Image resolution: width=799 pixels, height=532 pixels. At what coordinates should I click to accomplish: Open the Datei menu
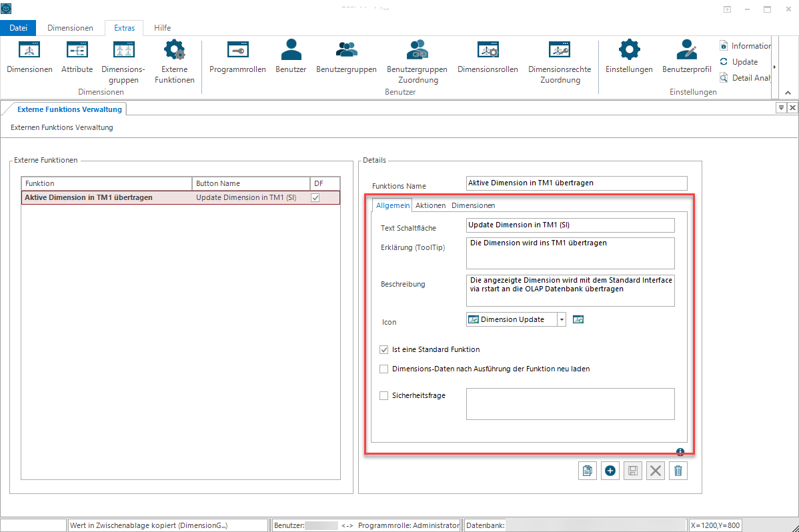point(19,28)
